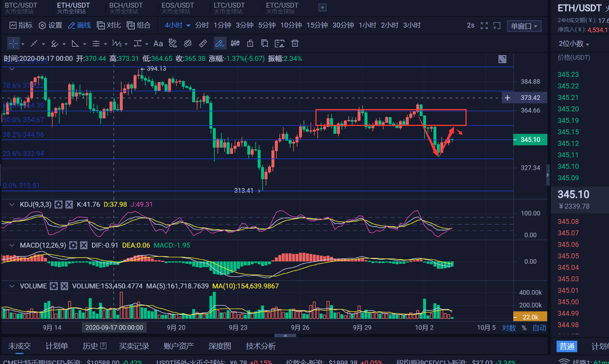Toggle 对数 logarithmic scale
Screen dimensions: 609x364
tap(509, 328)
